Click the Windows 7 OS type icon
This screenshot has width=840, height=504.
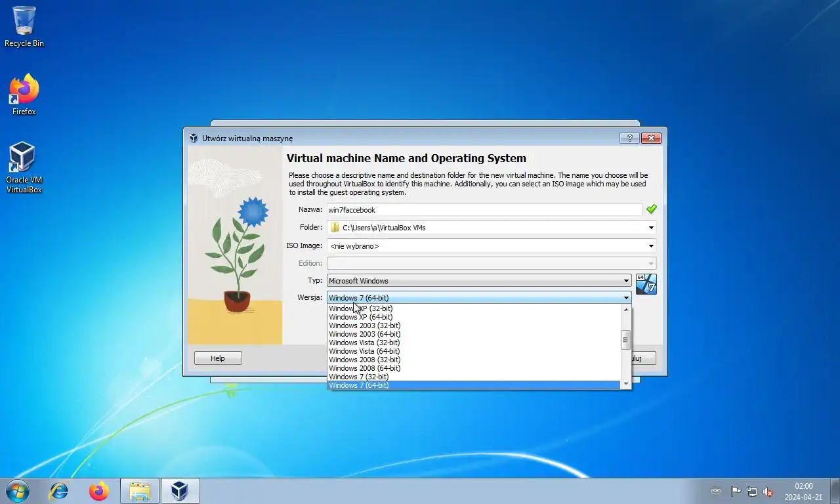(646, 284)
